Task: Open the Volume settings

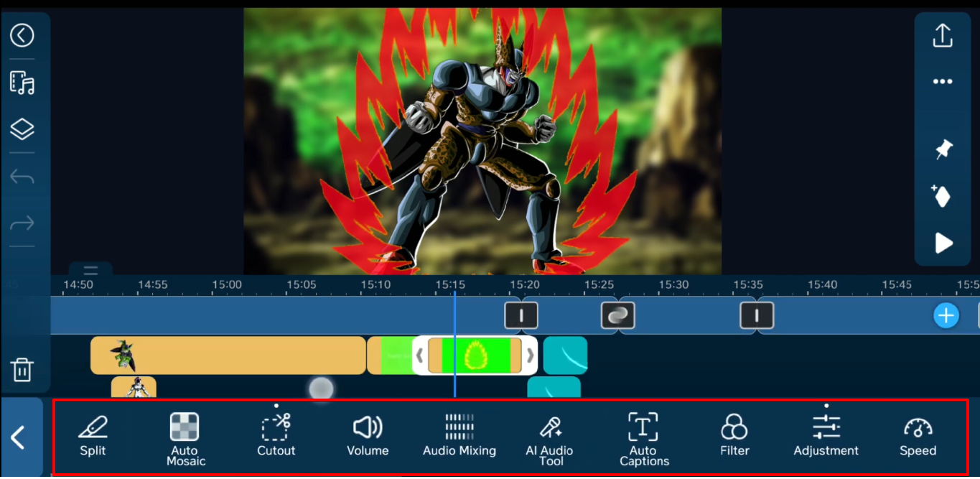Action: click(368, 436)
